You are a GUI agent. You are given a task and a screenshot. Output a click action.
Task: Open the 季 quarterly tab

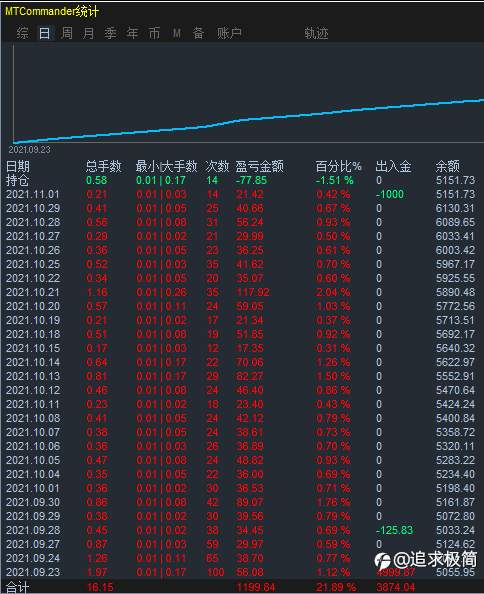coord(111,33)
